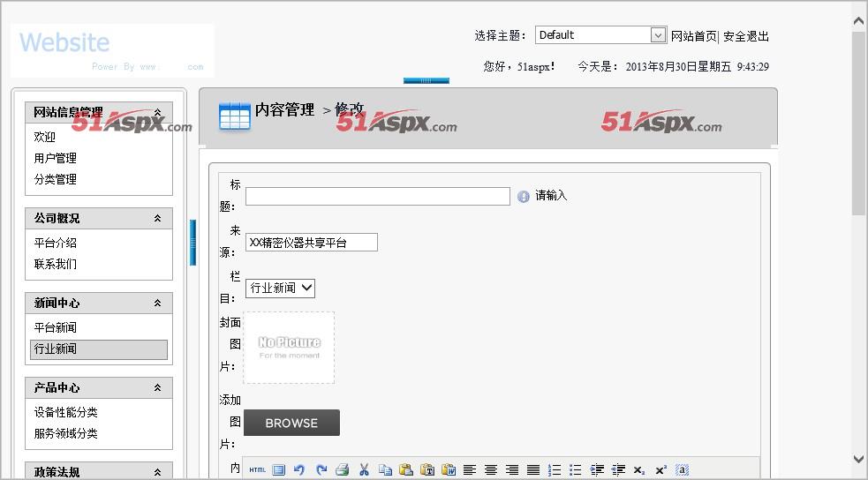868x480 pixels.
Task: Click the print icon in editor toolbar
Action: pos(342,470)
